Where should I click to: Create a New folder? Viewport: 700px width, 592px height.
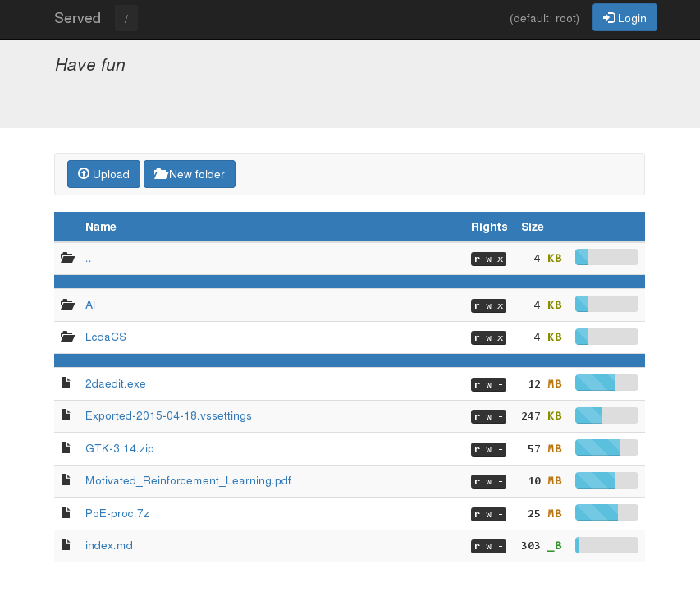click(x=190, y=174)
